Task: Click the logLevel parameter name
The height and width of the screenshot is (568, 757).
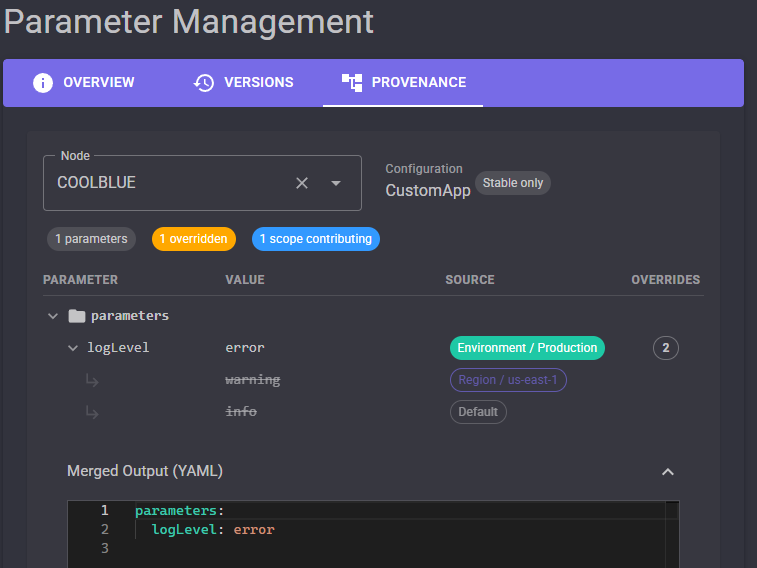Action: (118, 348)
